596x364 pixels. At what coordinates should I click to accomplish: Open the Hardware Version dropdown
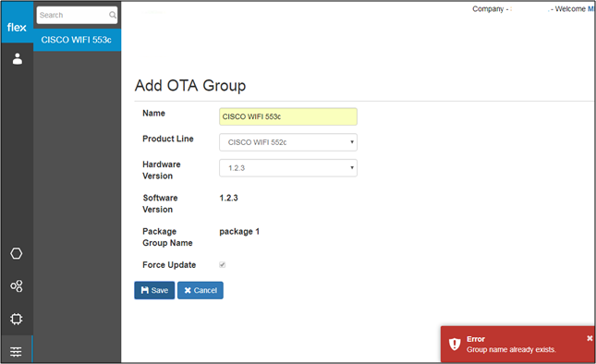pos(288,168)
